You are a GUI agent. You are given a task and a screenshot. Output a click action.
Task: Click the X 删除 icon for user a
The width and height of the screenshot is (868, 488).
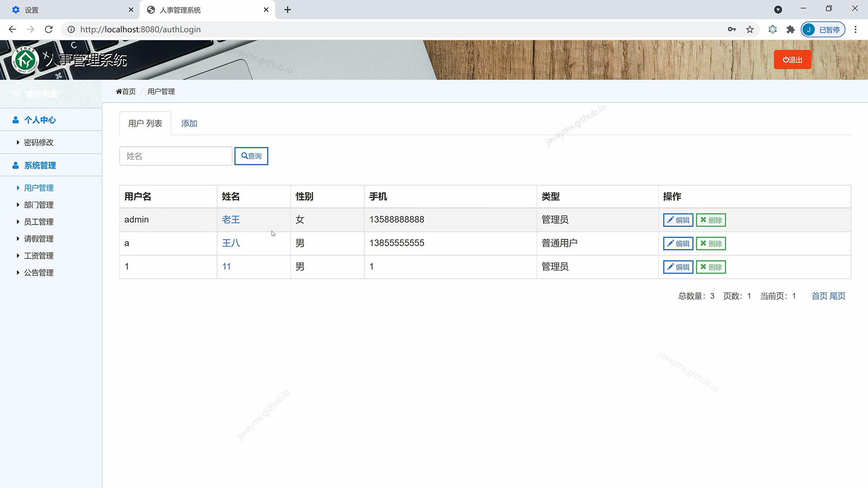pos(703,243)
